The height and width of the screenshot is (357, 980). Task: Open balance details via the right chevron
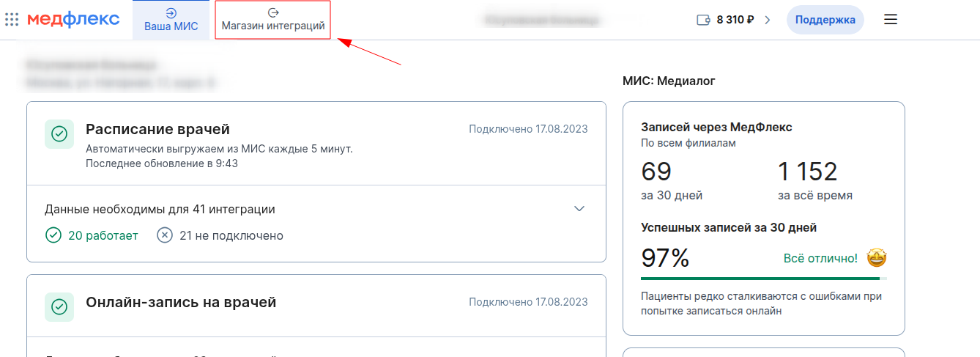768,20
